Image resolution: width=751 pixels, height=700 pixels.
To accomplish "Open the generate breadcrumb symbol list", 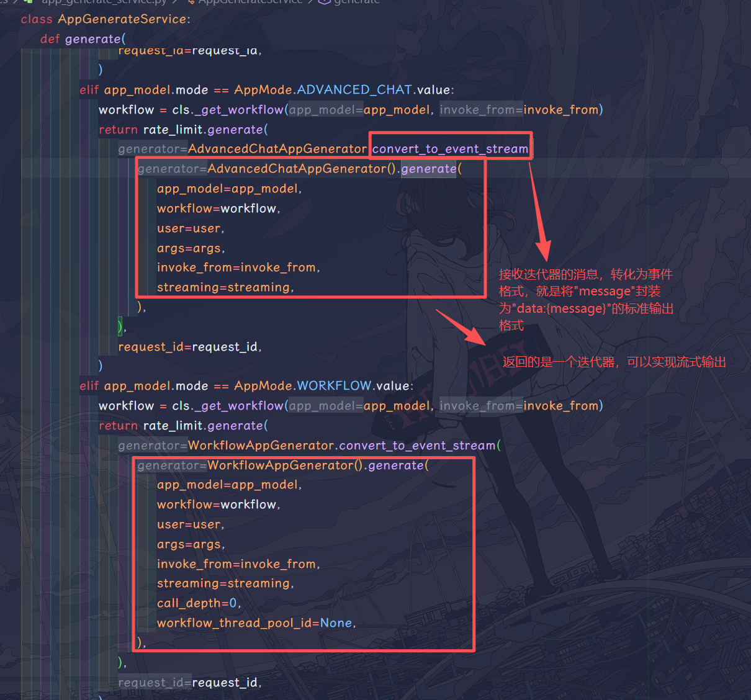I will click(356, 2).
